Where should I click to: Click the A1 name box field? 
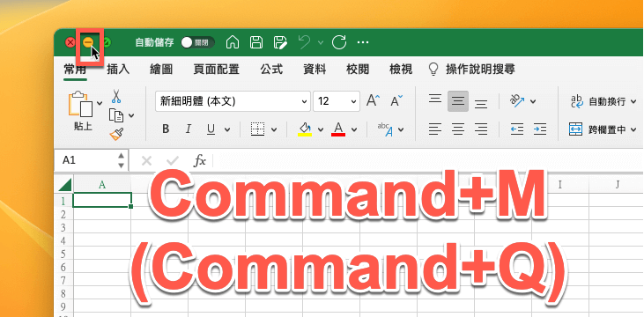(x=85, y=160)
